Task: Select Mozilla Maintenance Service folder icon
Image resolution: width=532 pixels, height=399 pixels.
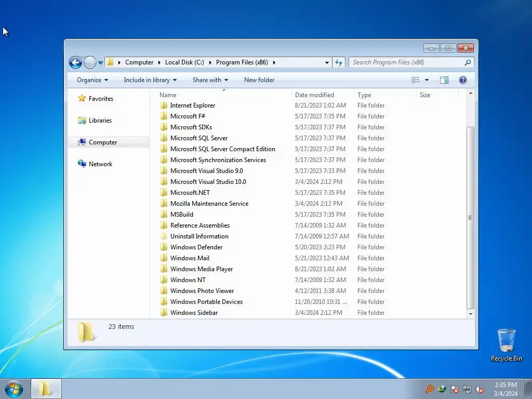Action: coord(164,204)
